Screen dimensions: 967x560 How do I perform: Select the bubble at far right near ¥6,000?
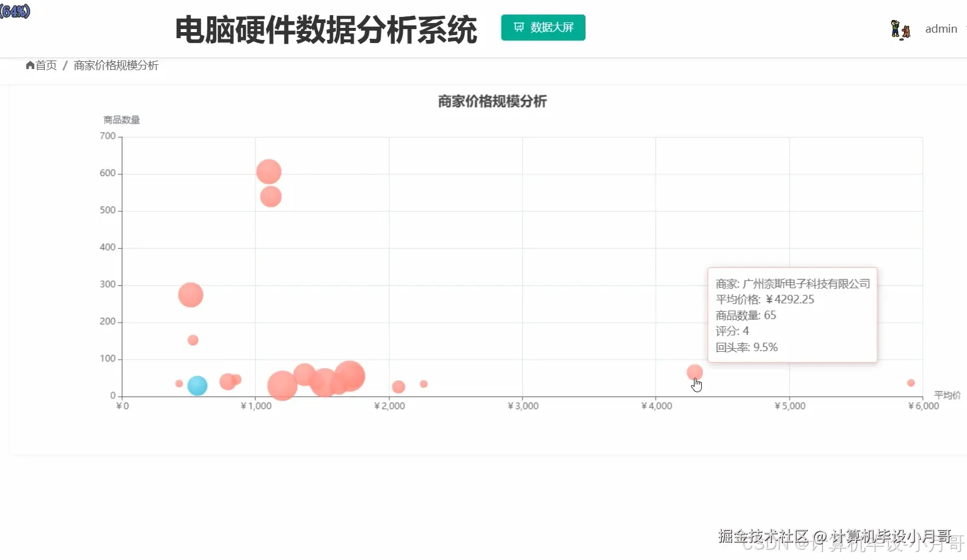click(x=911, y=383)
